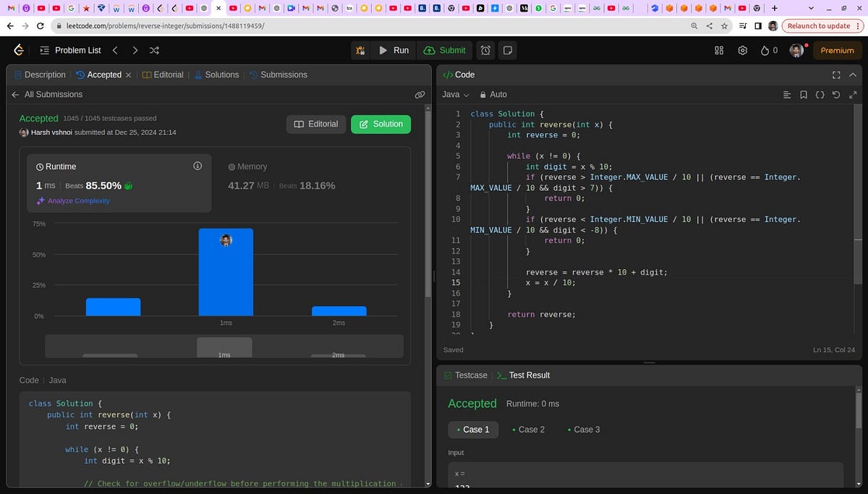Copy submission link using the chain icon

pyautogui.click(x=420, y=94)
